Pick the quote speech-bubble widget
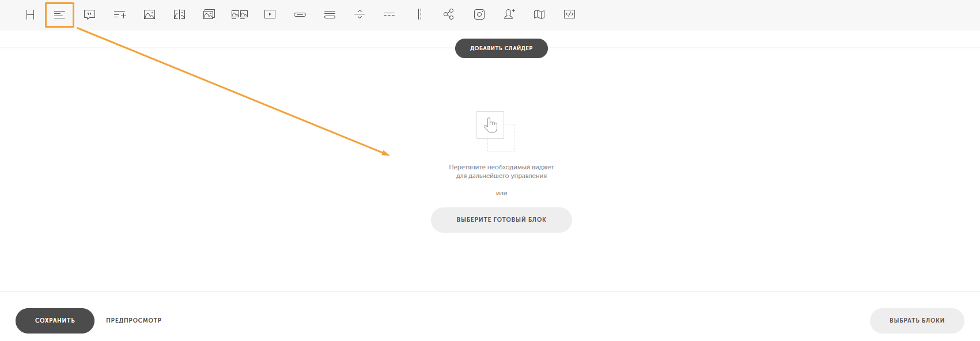The height and width of the screenshot is (341, 980). [89, 14]
